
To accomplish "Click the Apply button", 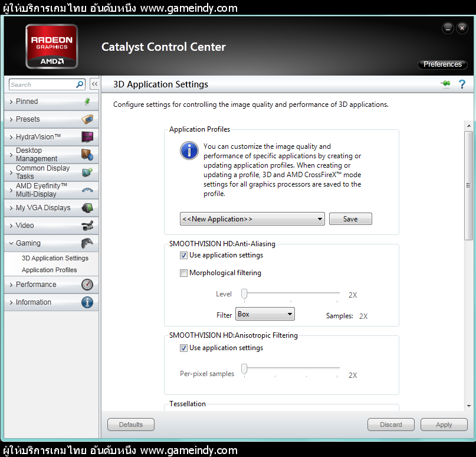I will (444, 425).
